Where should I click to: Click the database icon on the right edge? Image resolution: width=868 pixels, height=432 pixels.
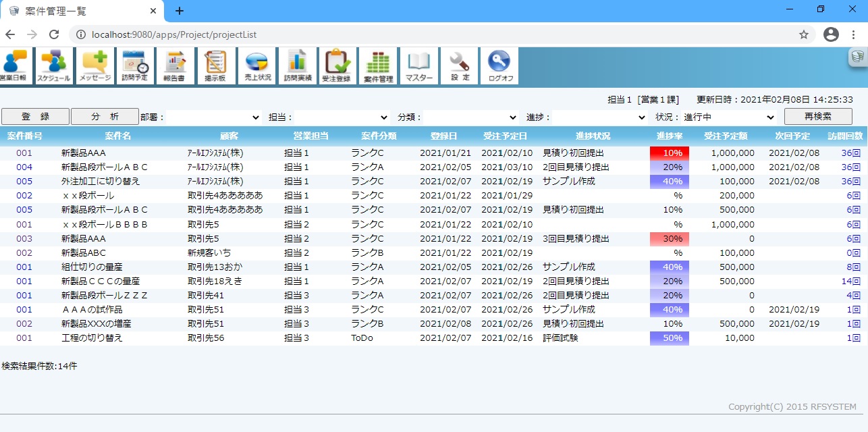point(858,57)
